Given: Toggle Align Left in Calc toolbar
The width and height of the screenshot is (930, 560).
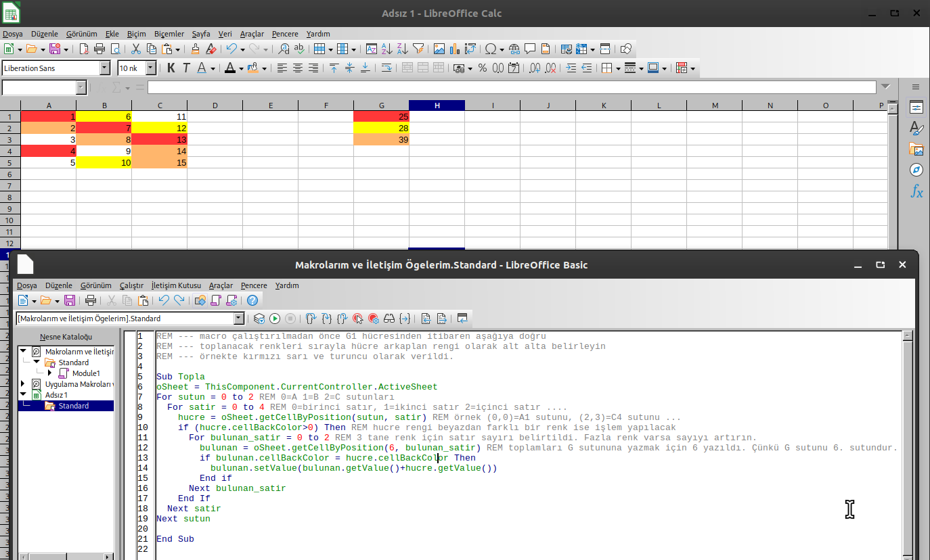Looking at the screenshot, I should 282,68.
